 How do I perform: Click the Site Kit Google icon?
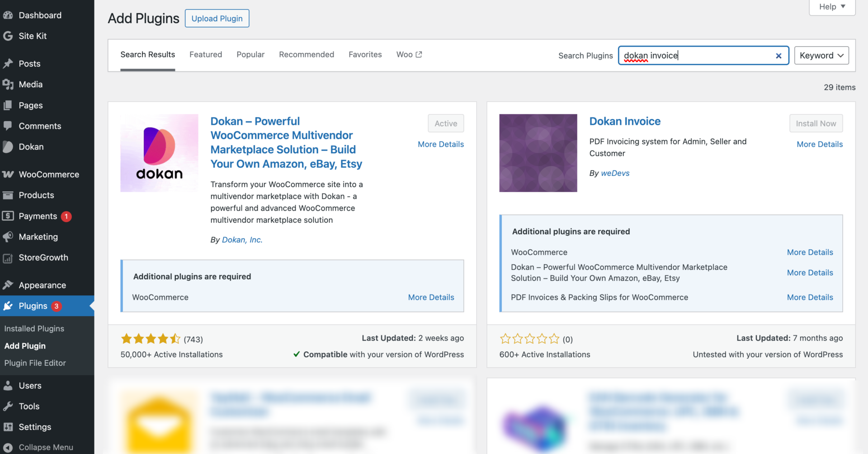click(x=8, y=36)
